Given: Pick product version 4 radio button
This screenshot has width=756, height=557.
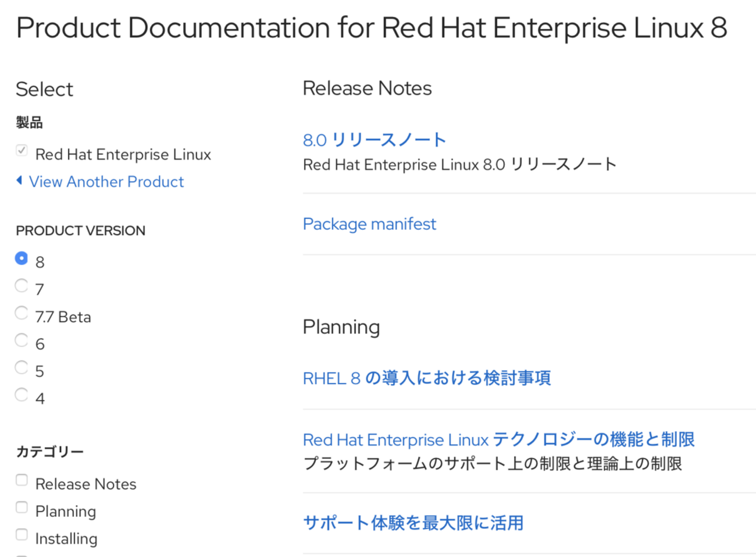Looking at the screenshot, I should 22,395.
